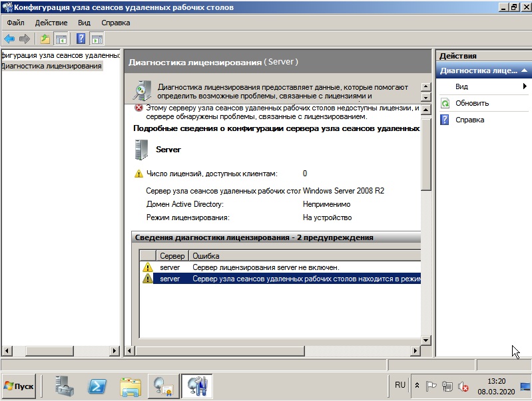Select root tree node 'фигурация узла сеансов'
Screen dimensions: 532x401
[x=61, y=55]
